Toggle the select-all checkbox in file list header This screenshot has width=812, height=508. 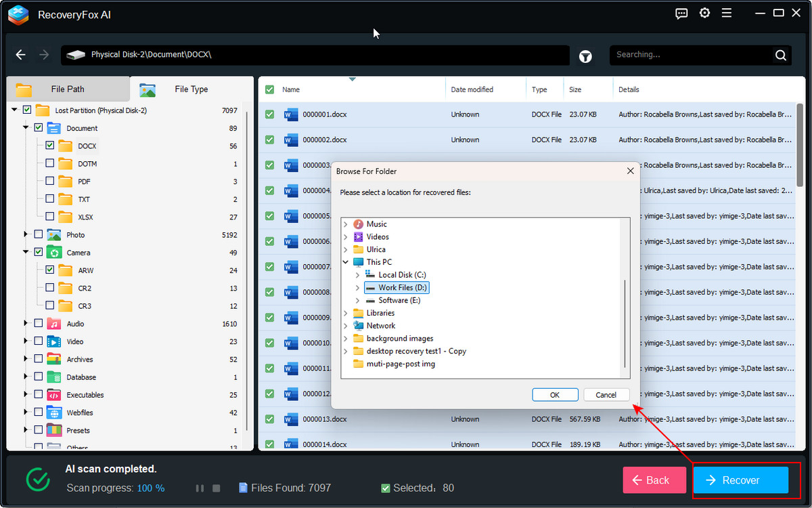pyautogui.click(x=269, y=89)
